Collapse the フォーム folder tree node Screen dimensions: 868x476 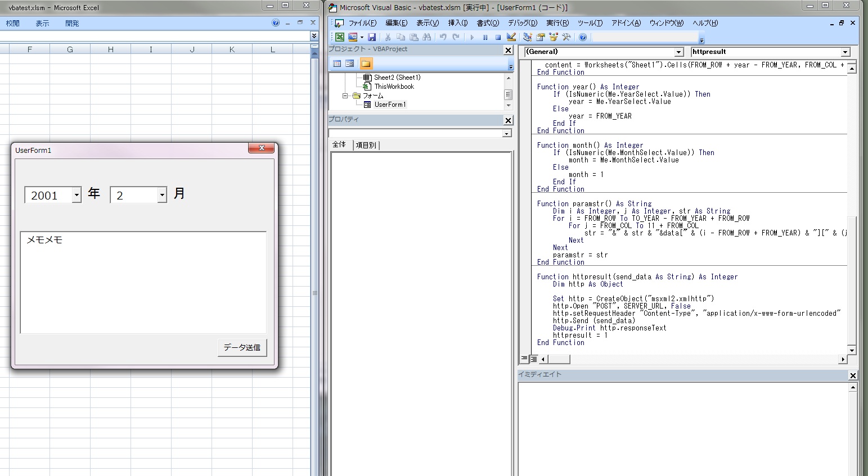pos(345,96)
